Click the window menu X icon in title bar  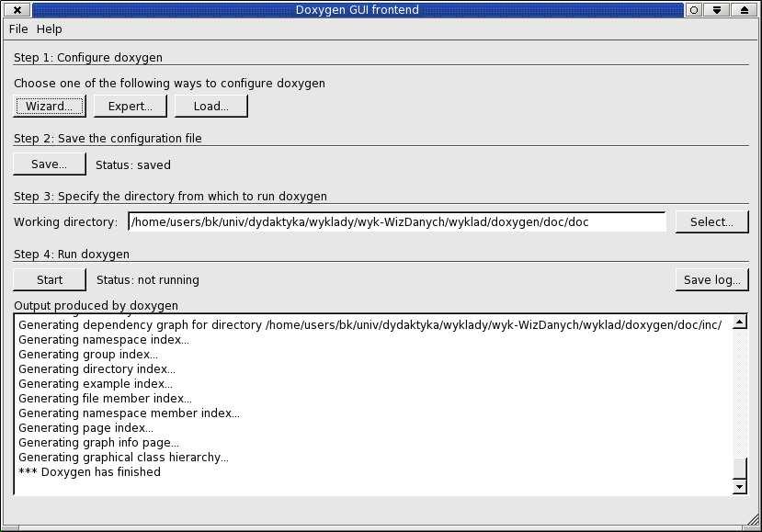(17, 10)
